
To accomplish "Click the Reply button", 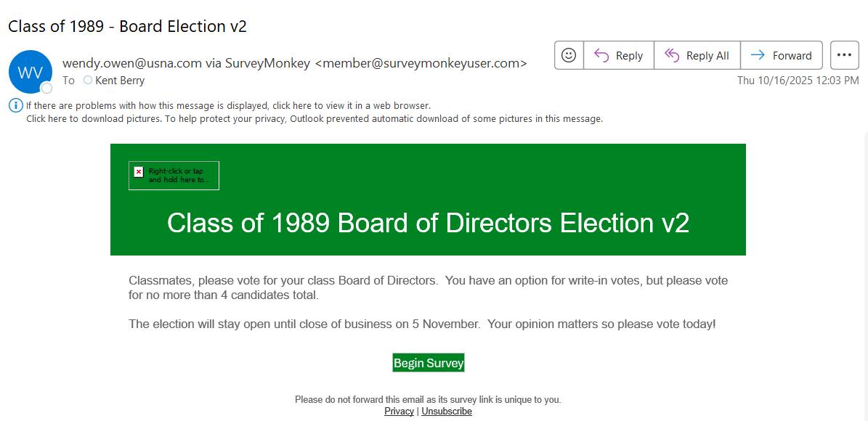I will click(x=618, y=55).
